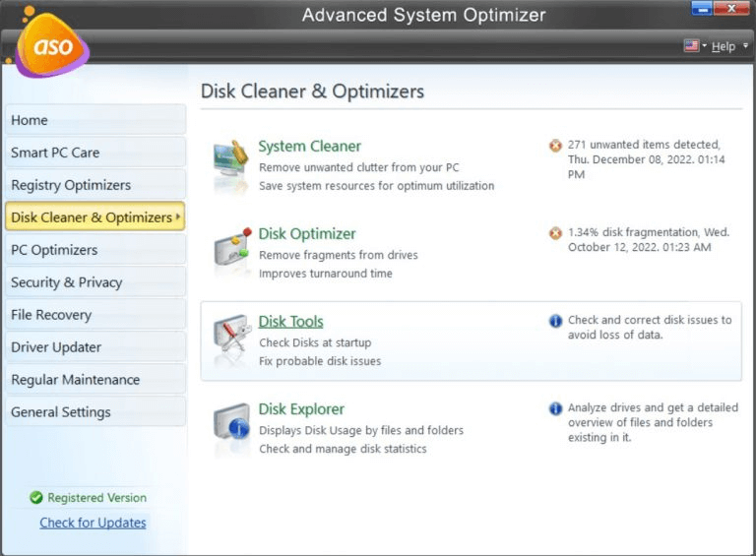
Task: Click the Disk Tools wrench icon
Action: point(231,340)
